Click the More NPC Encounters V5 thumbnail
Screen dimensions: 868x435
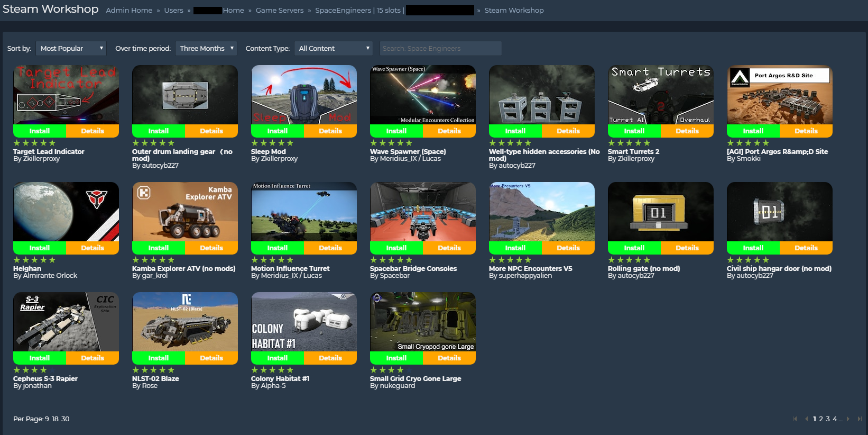(542, 212)
